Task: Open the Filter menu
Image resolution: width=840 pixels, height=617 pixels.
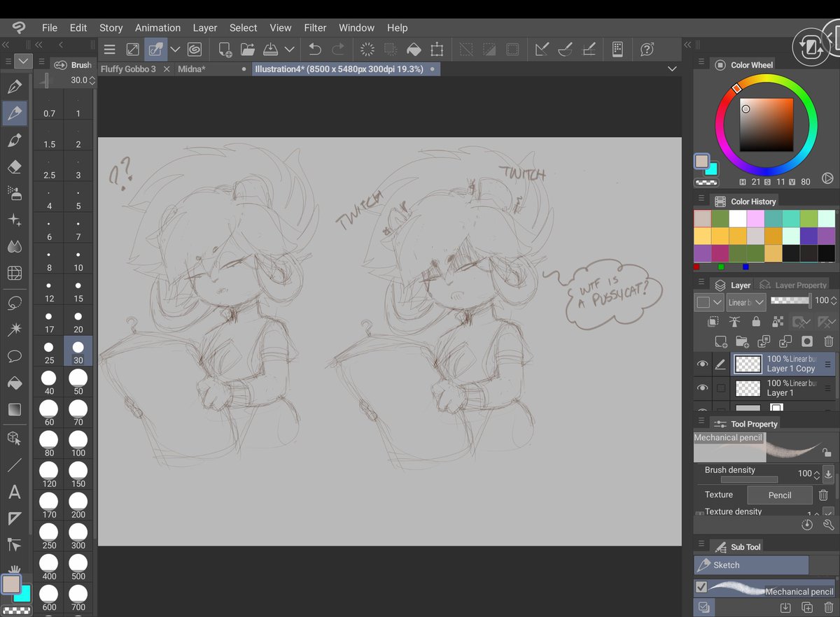Action: coord(315,27)
